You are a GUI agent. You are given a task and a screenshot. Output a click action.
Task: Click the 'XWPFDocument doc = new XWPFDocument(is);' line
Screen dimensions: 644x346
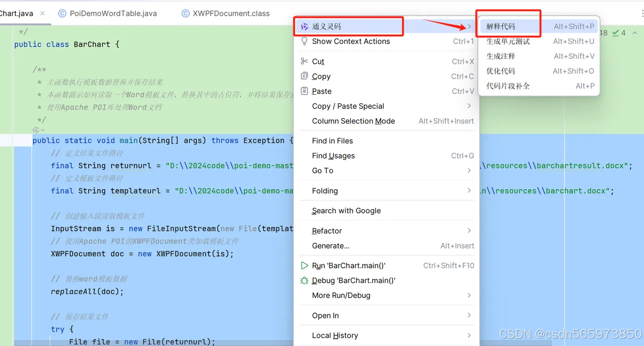click(142, 254)
